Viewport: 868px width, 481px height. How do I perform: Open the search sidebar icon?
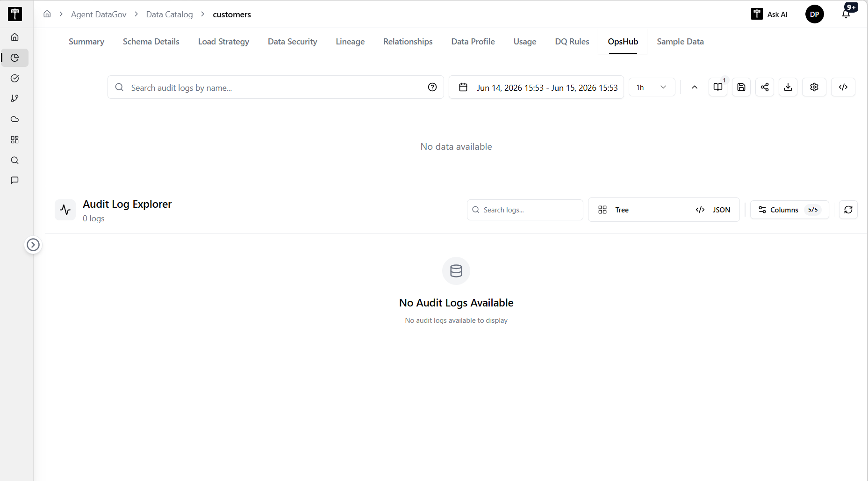pos(15,160)
